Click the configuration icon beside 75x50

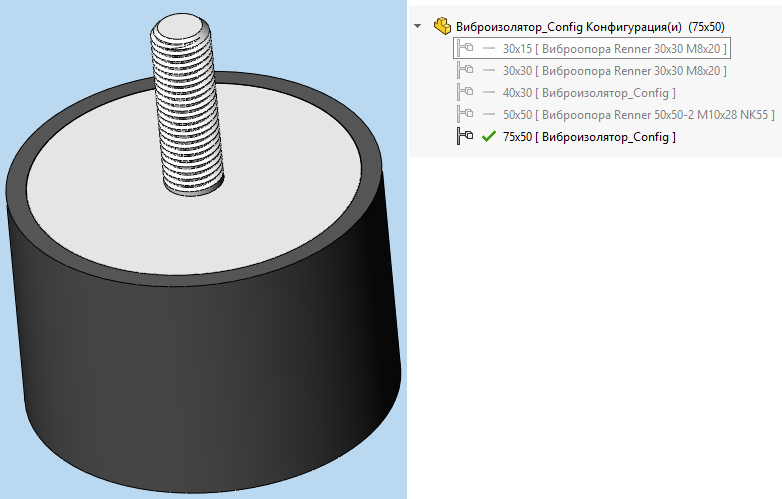(x=465, y=137)
